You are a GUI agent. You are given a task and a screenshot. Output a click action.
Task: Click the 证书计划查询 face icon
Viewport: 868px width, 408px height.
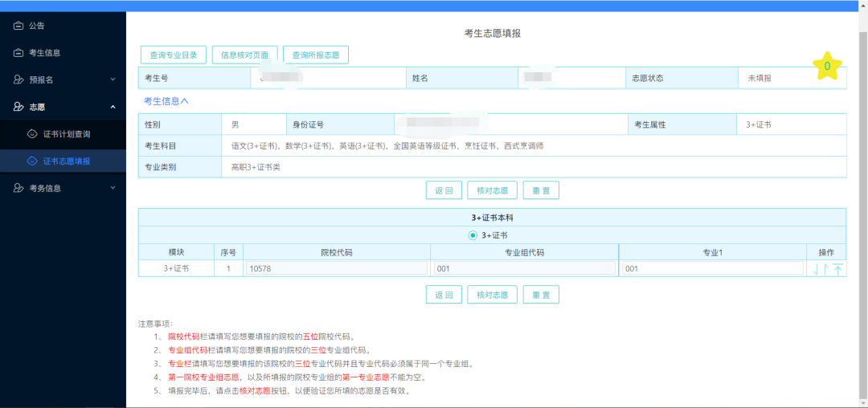tap(33, 134)
